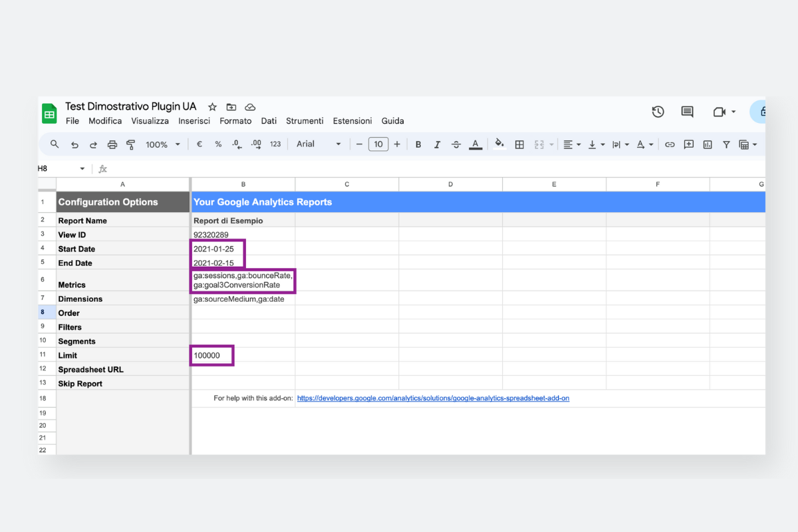Image resolution: width=798 pixels, height=532 pixels.
Task: Print the spreadsheet
Action: (112, 144)
